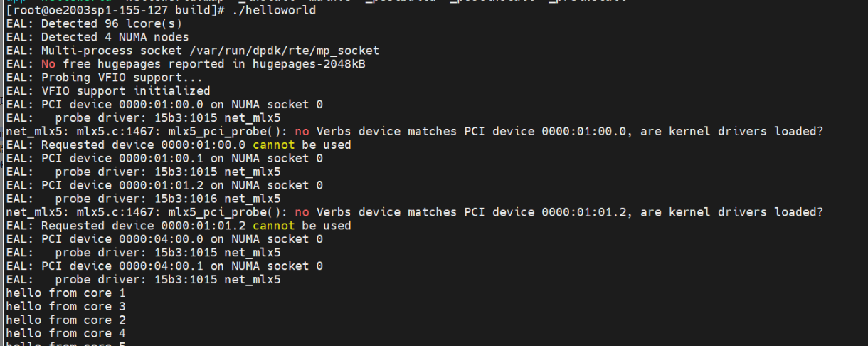This screenshot has width=868, height=346.
Task: Click the yellow "cannot" for device 0000:01:00.0
Action: coord(274,145)
